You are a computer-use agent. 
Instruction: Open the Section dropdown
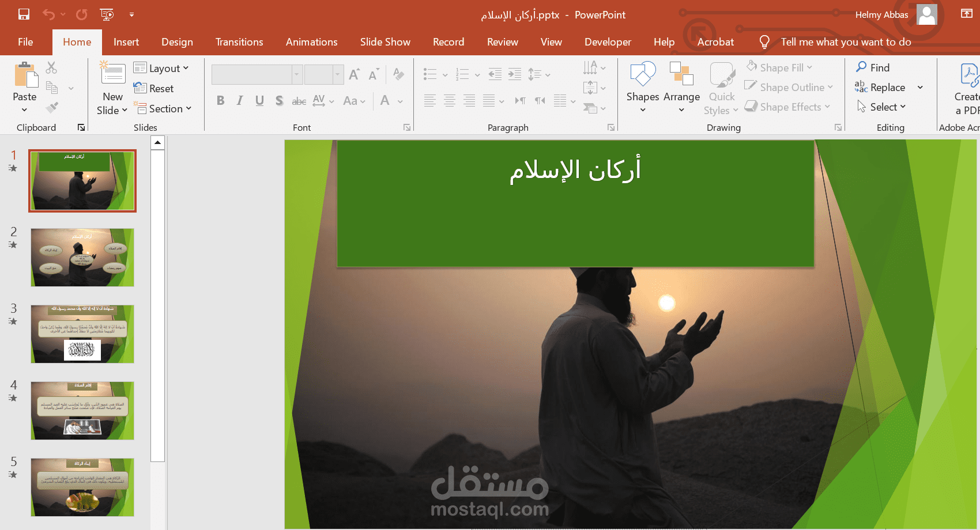click(x=163, y=108)
